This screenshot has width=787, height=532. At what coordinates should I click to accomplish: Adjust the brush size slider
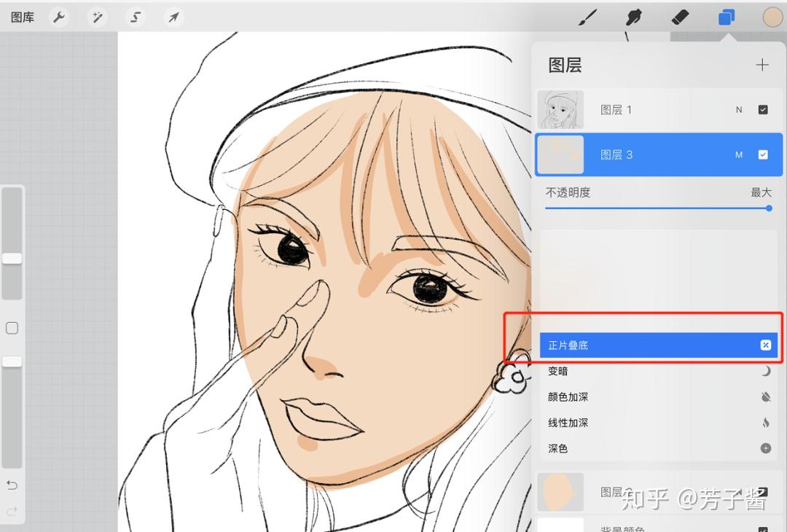point(12,243)
